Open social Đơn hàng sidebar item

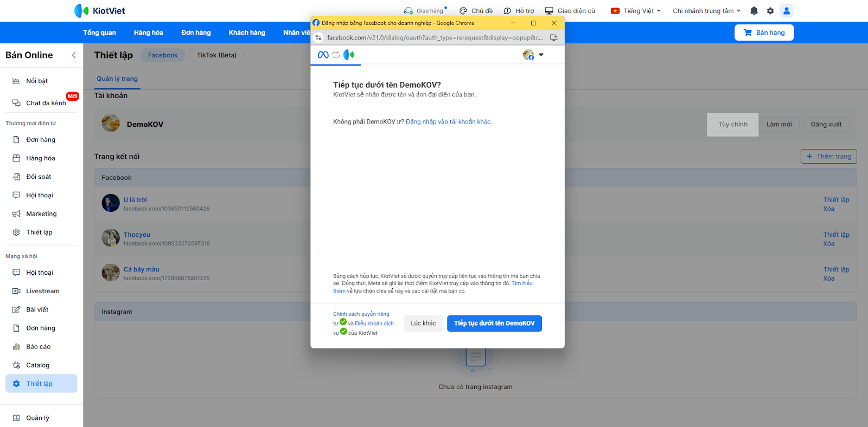point(41,328)
